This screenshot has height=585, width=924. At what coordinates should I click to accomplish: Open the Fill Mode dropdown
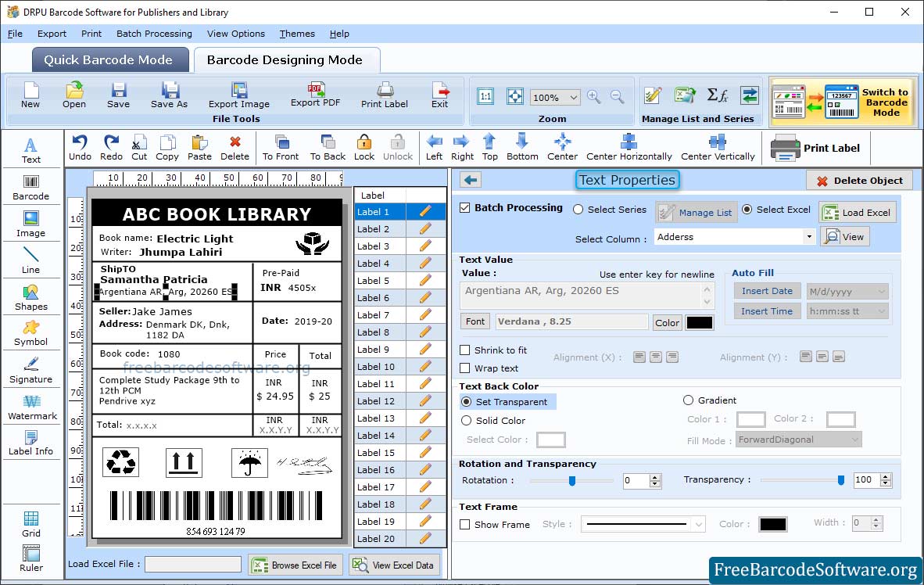click(x=854, y=440)
